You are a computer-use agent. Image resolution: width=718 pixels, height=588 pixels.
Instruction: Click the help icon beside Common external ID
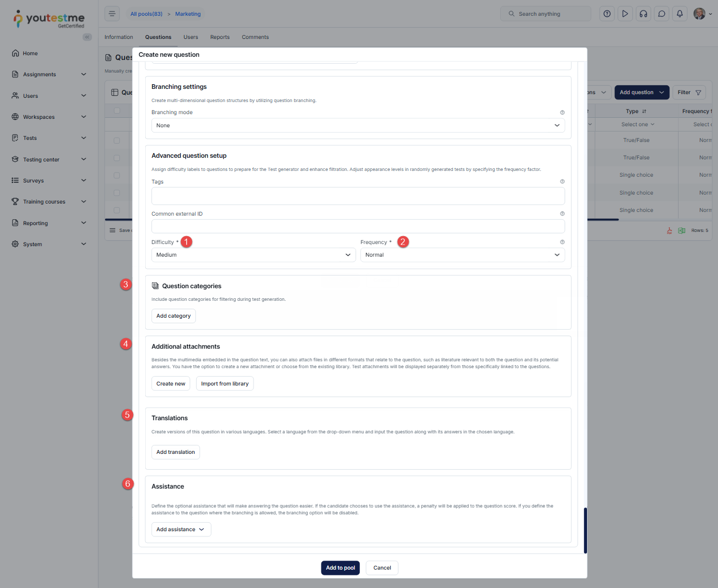point(562,214)
